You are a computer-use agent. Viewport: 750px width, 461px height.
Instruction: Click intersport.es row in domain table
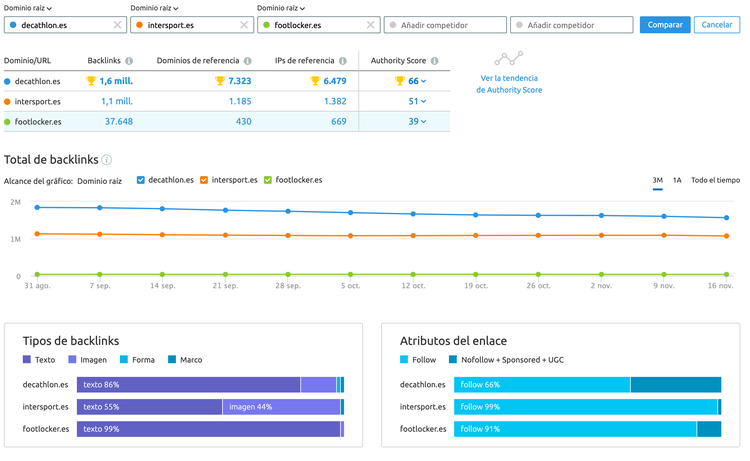tap(227, 101)
